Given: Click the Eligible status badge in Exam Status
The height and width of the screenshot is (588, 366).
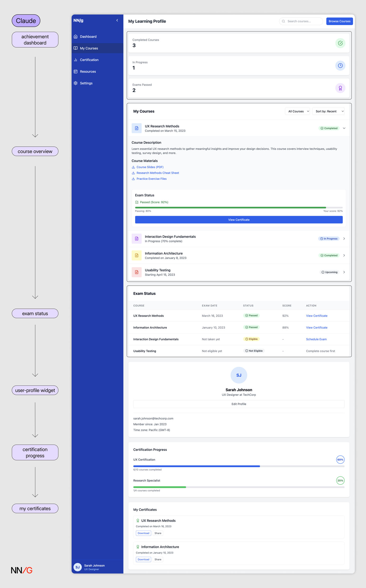Looking at the screenshot, I should (251, 339).
